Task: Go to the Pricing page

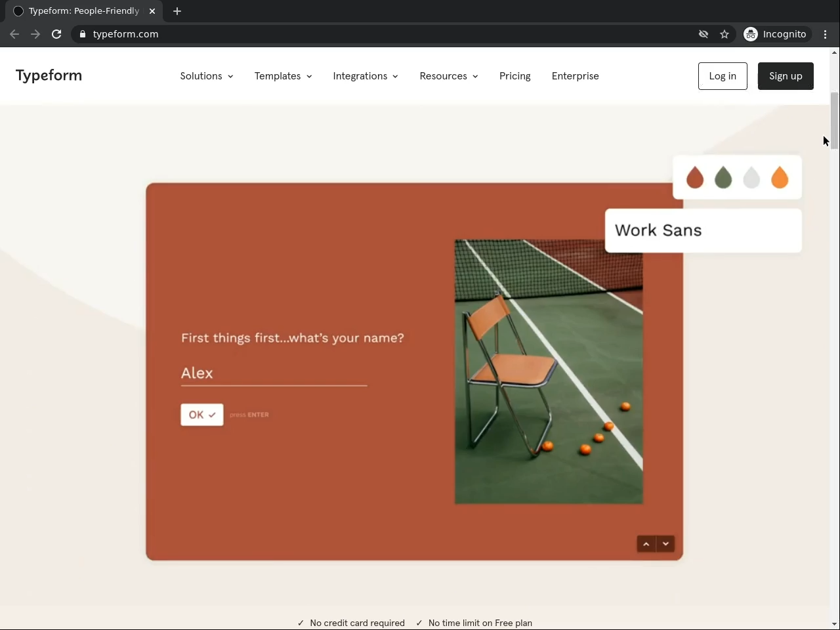Action: pos(515,76)
